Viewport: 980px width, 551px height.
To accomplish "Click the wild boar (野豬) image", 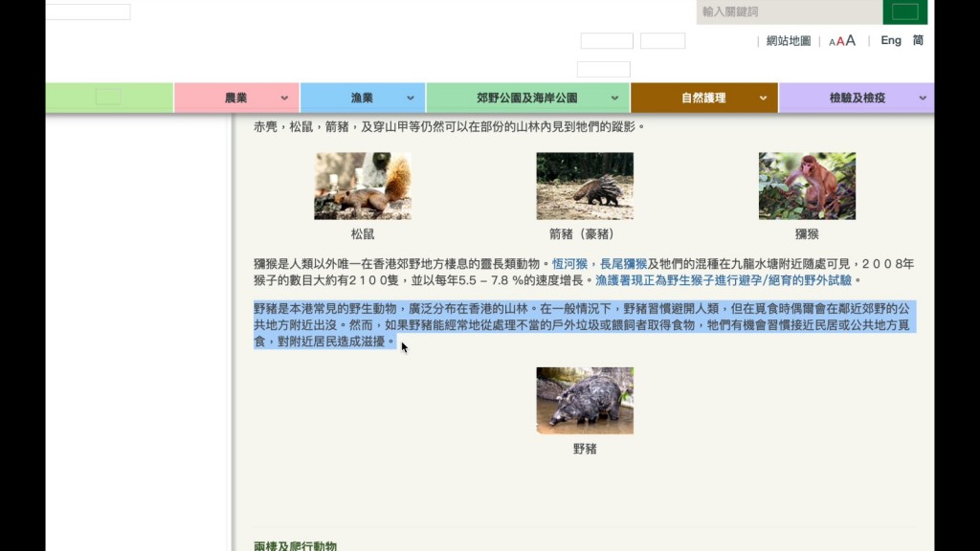I will (x=585, y=400).
